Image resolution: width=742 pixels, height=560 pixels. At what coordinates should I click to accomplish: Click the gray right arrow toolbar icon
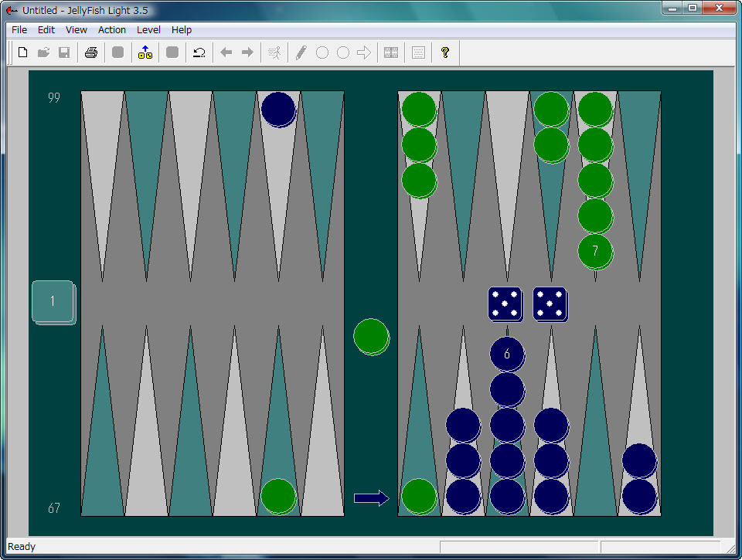247,53
